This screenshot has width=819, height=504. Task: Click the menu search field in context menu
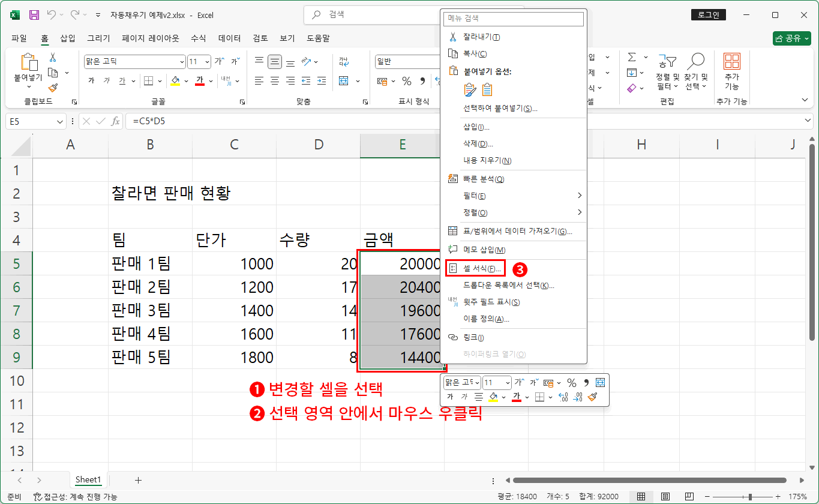point(514,19)
